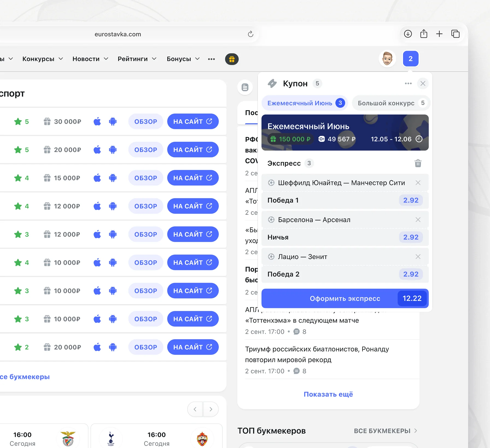Click НА САЙТ in the 30 000₽ row
Viewport: 490px width, 448px height.
[x=193, y=121]
